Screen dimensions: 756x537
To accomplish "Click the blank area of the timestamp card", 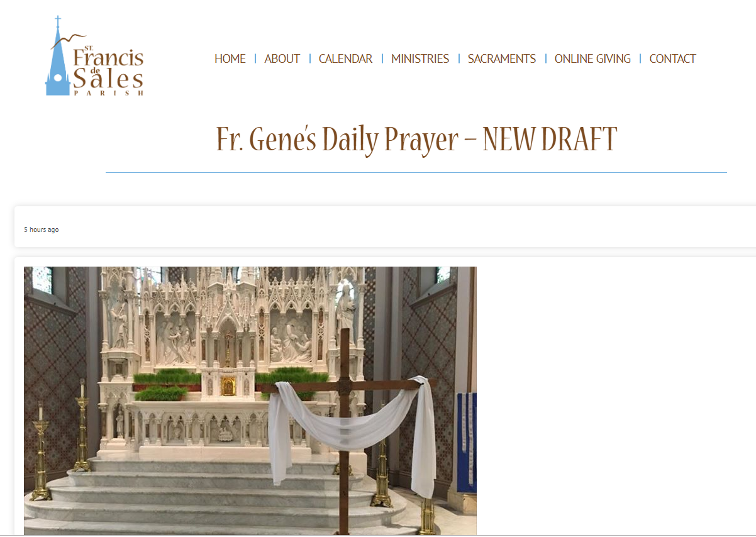I will (x=409, y=227).
